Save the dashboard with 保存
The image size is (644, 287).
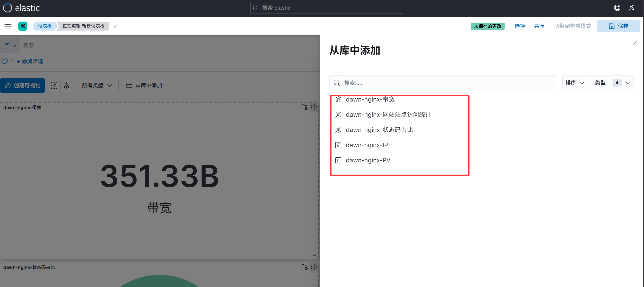618,26
